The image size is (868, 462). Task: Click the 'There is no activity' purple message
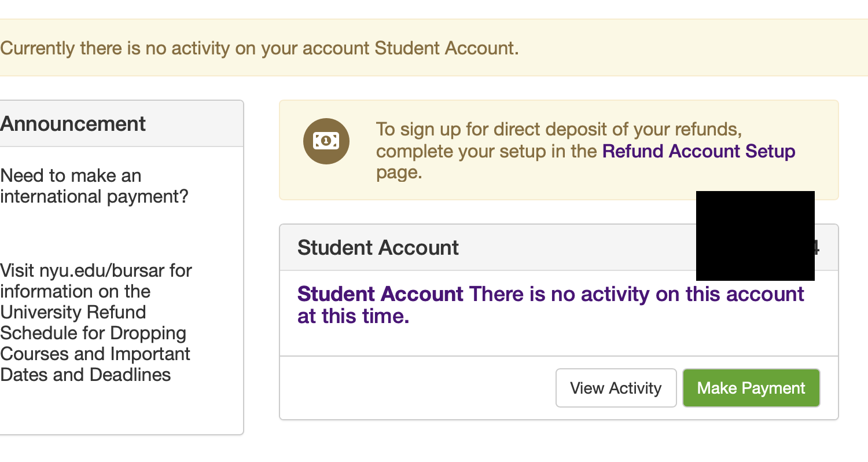point(637,294)
